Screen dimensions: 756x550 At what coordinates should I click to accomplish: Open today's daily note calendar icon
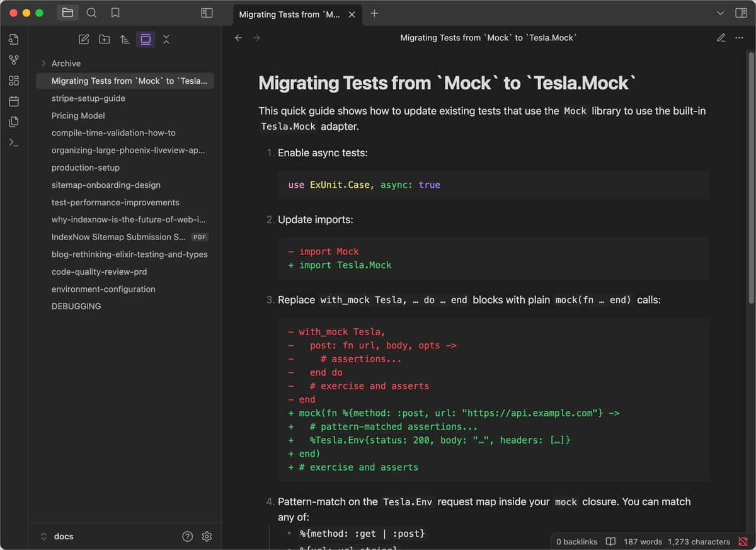coord(14,101)
